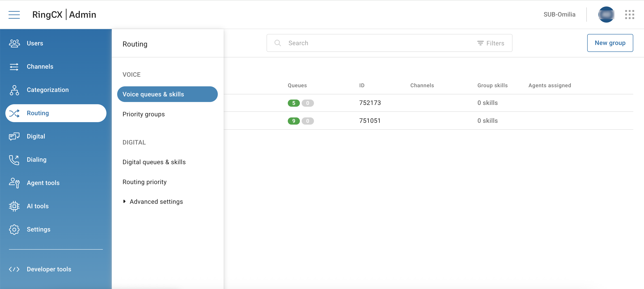644x289 pixels.
Task: Click the Settings gear icon
Action: click(x=14, y=229)
